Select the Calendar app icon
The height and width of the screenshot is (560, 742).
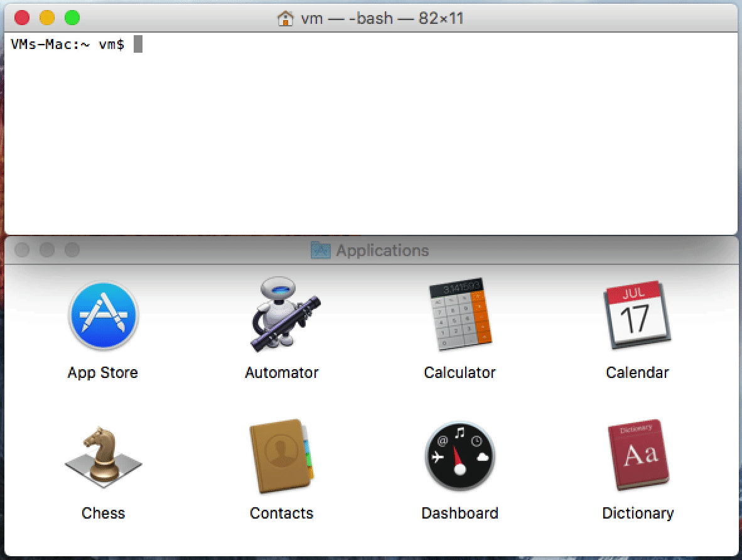[637, 315]
